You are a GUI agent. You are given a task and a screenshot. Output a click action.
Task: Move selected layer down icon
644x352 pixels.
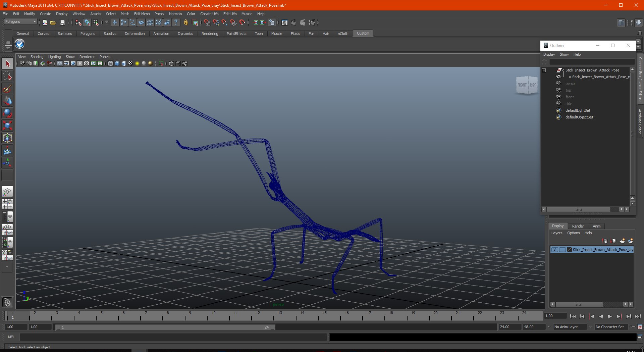(x=613, y=241)
